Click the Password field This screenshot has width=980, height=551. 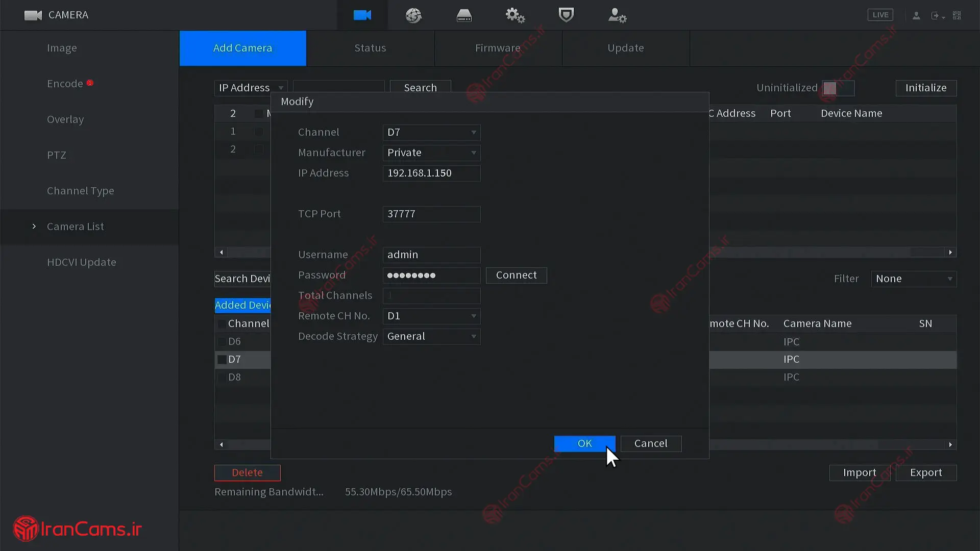(x=431, y=275)
